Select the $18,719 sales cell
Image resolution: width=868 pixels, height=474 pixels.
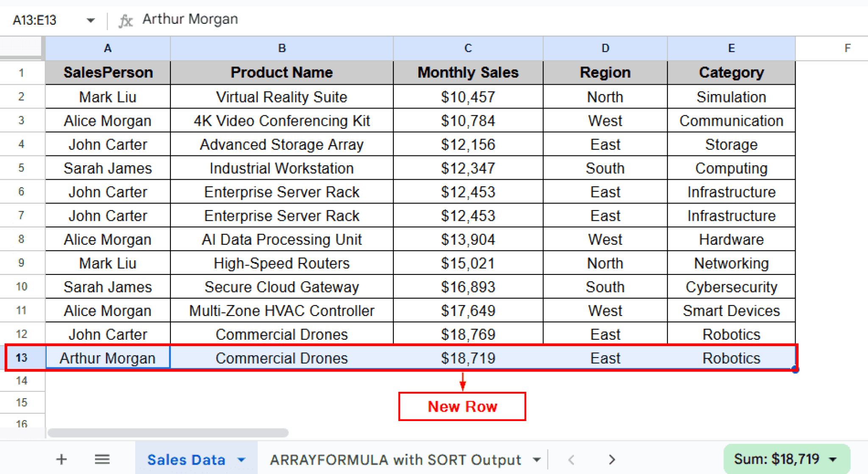tap(467, 358)
